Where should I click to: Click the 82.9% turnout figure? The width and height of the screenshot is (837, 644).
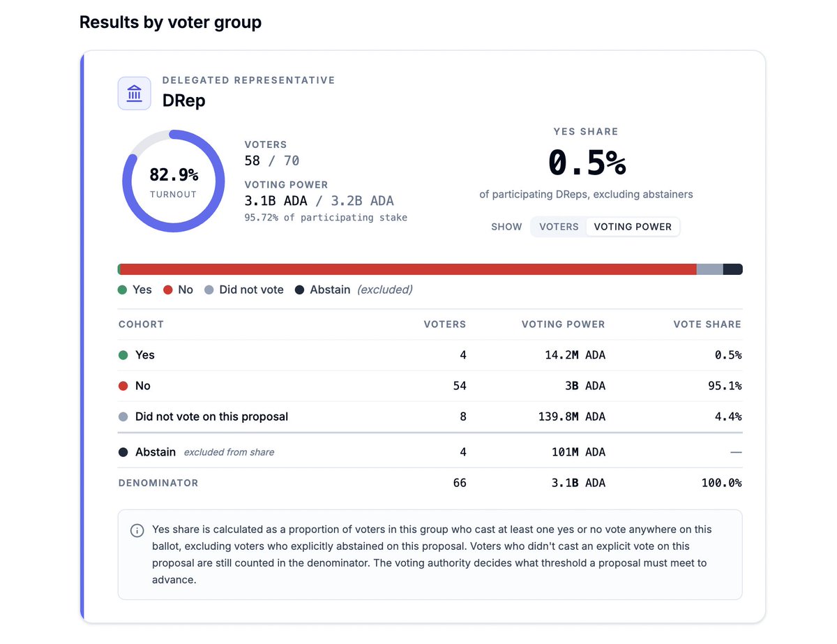tap(174, 174)
